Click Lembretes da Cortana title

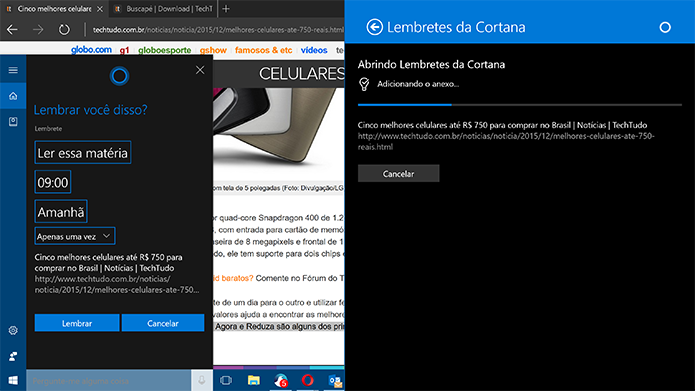(x=456, y=27)
